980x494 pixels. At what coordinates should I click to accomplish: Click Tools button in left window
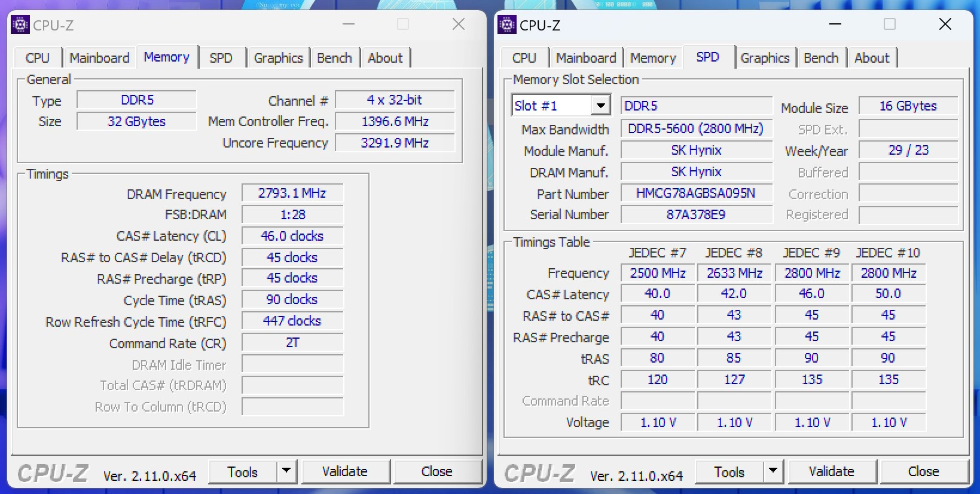(243, 472)
